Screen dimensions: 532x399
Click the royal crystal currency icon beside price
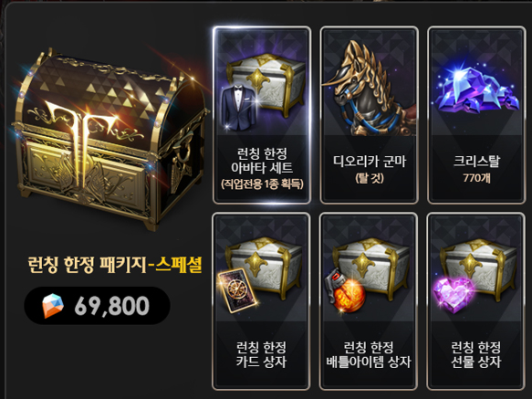(x=53, y=306)
